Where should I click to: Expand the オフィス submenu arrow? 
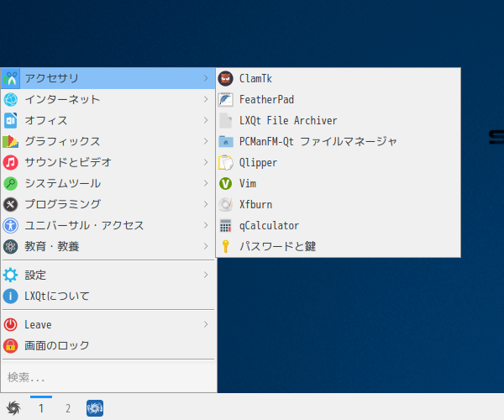(x=206, y=120)
